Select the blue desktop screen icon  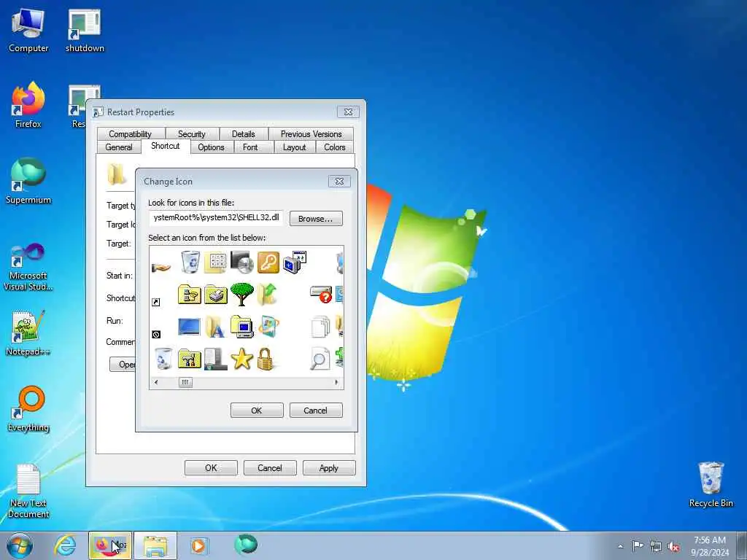coord(189,327)
